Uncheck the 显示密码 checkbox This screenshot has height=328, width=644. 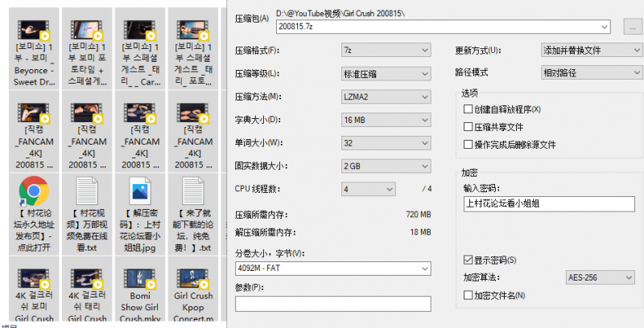tap(469, 261)
